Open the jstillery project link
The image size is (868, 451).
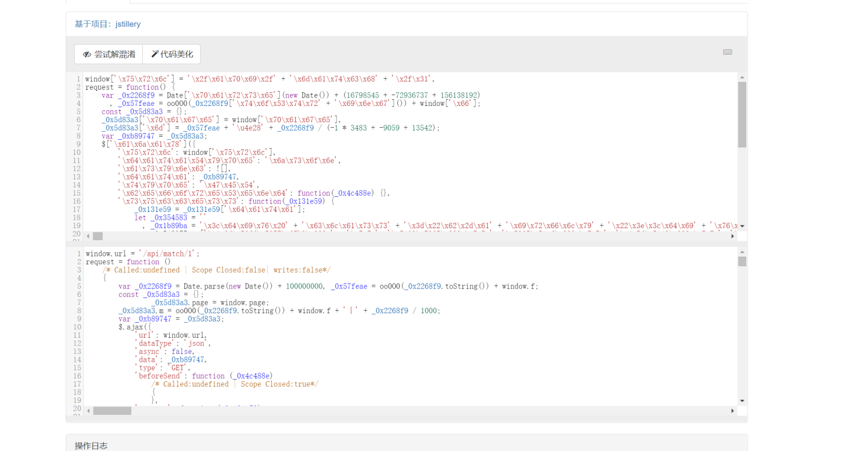(128, 24)
